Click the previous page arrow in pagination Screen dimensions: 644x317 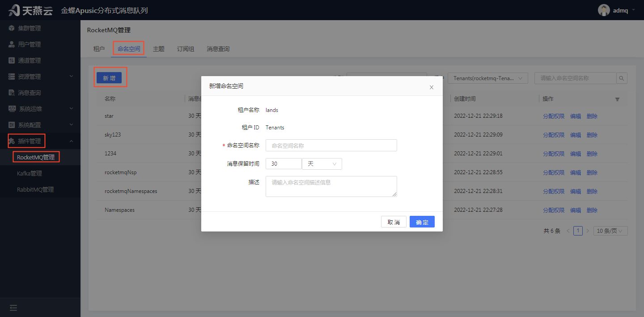pyautogui.click(x=568, y=231)
